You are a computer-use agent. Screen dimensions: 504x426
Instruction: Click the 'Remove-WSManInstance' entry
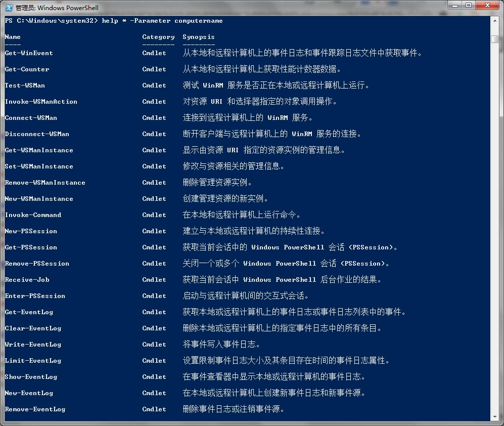point(45,183)
